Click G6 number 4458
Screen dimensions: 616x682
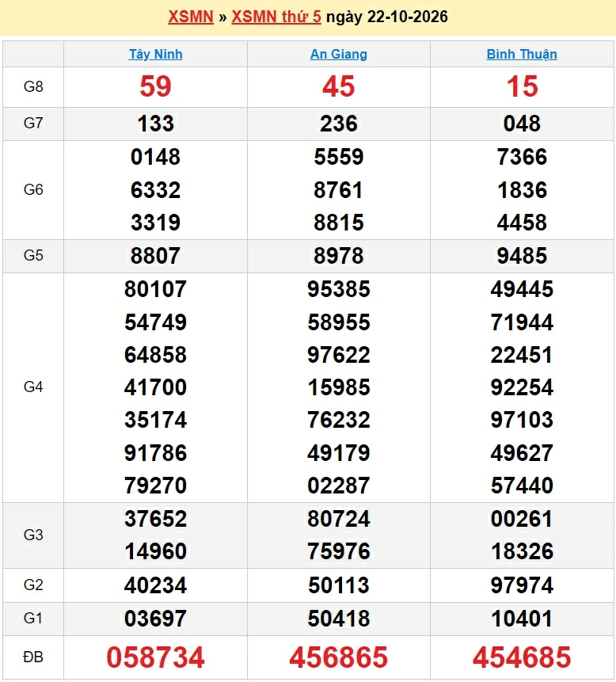click(x=522, y=223)
